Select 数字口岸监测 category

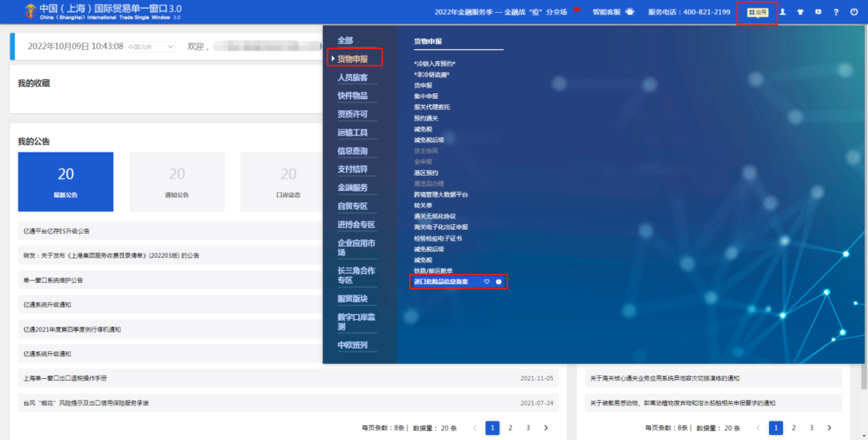click(357, 322)
